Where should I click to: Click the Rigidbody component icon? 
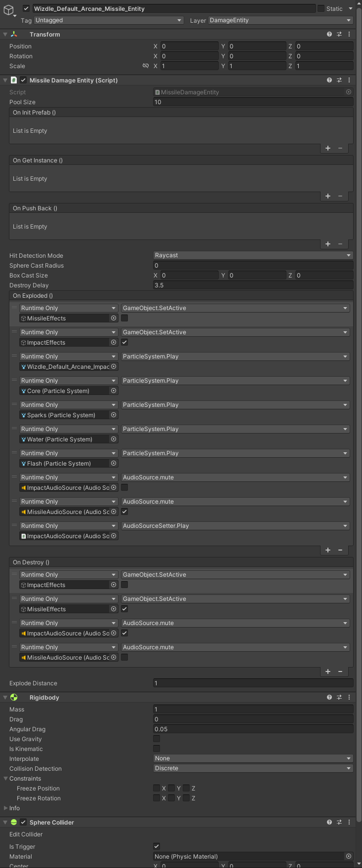13,697
